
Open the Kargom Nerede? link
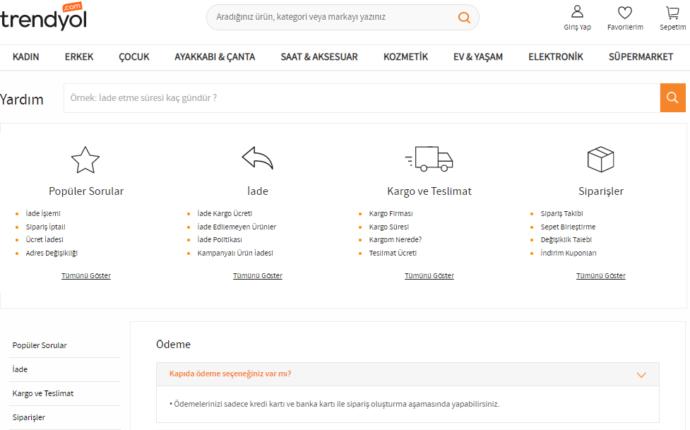tap(395, 239)
